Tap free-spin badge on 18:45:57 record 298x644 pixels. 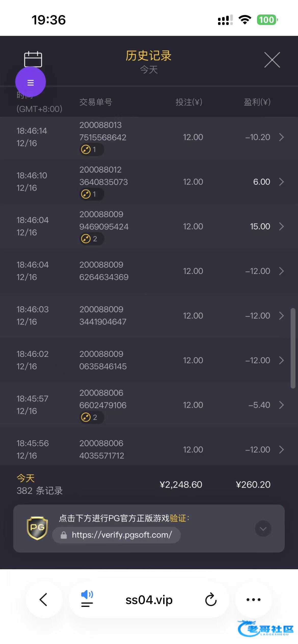point(92,417)
